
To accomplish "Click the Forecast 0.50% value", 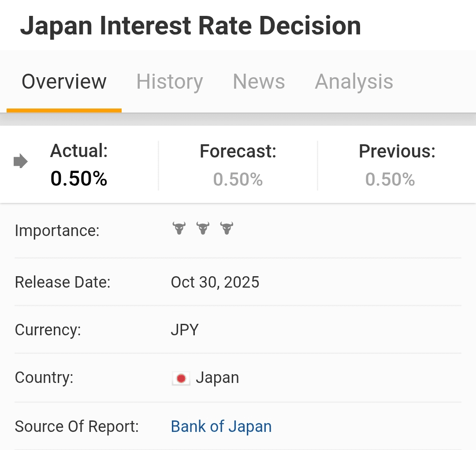I will (238, 179).
